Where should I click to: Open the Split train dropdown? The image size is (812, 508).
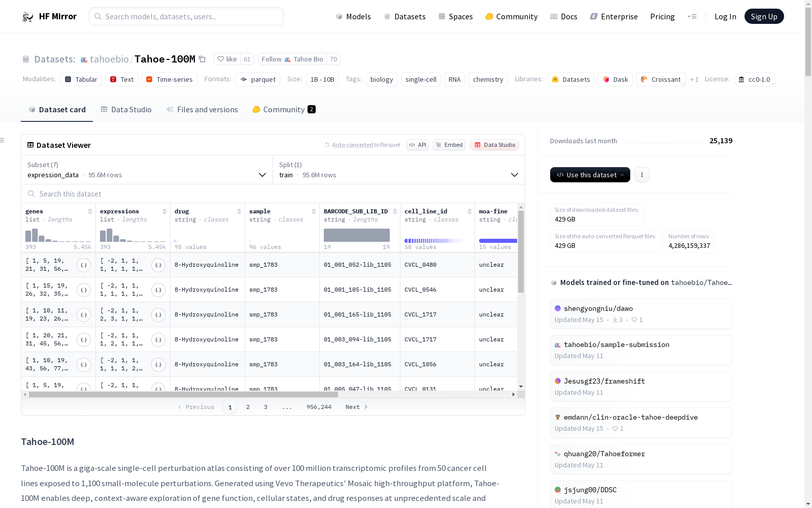point(399,170)
